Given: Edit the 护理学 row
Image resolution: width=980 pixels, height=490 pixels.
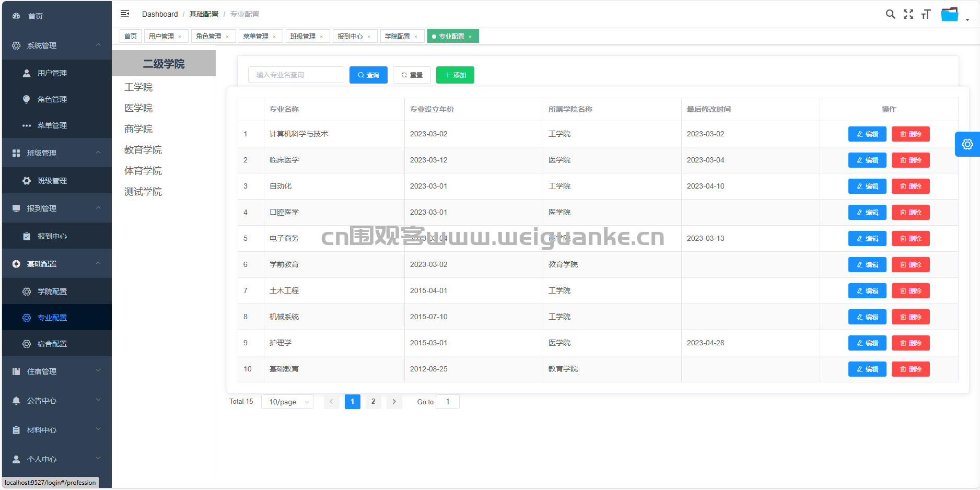Looking at the screenshot, I should (x=867, y=343).
